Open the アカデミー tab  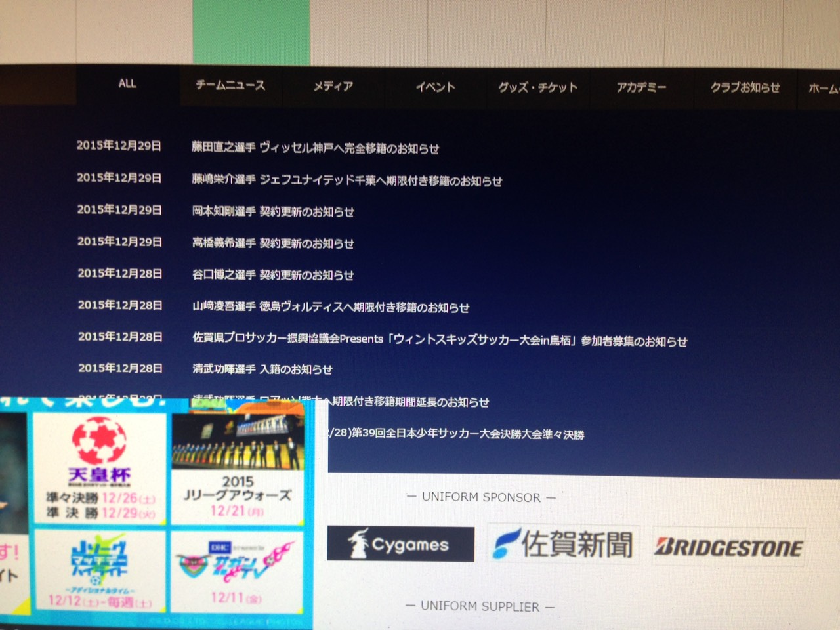click(x=641, y=87)
